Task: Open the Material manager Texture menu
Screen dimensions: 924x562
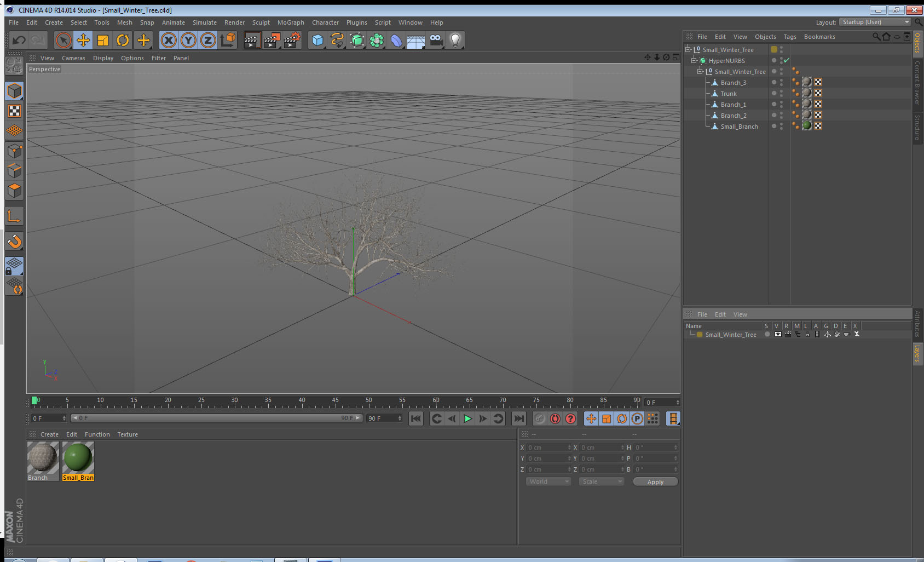Action: pyautogui.click(x=128, y=434)
